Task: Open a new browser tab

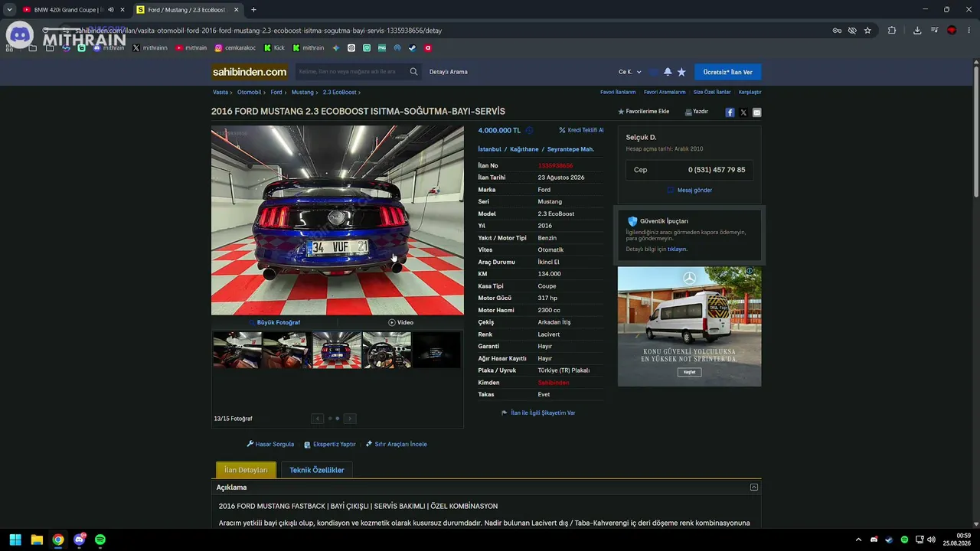Action: click(x=253, y=10)
